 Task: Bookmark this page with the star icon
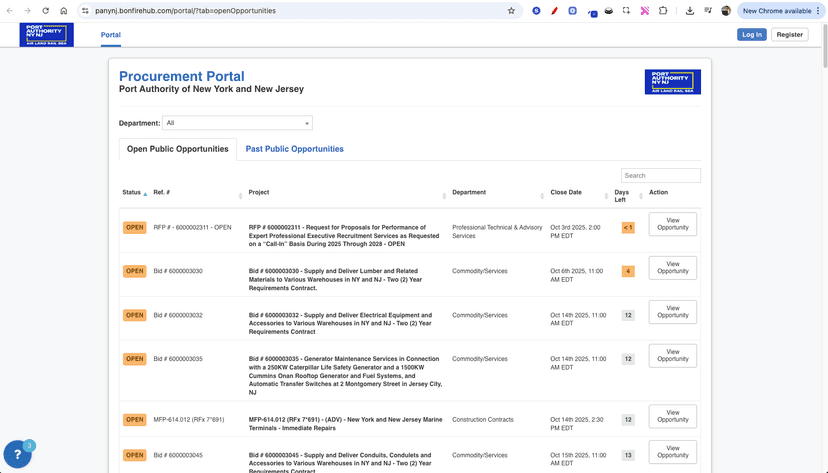[x=511, y=11]
